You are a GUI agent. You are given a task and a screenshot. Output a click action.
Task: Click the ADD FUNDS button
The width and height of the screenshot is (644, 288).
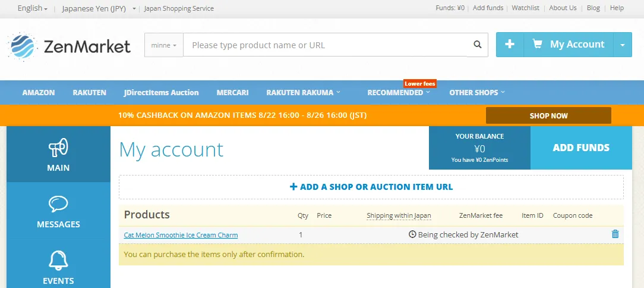[x=581, y=148]
